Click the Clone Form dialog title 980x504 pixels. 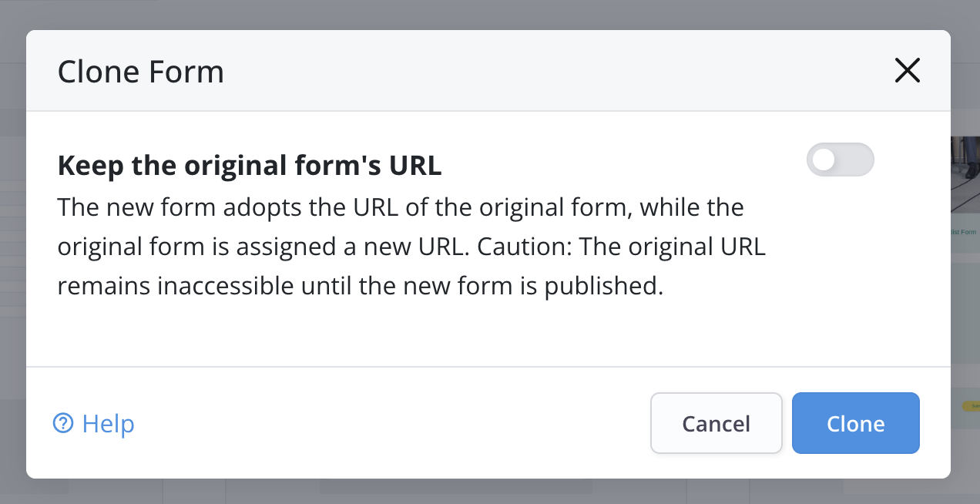(x=141, y=72)
